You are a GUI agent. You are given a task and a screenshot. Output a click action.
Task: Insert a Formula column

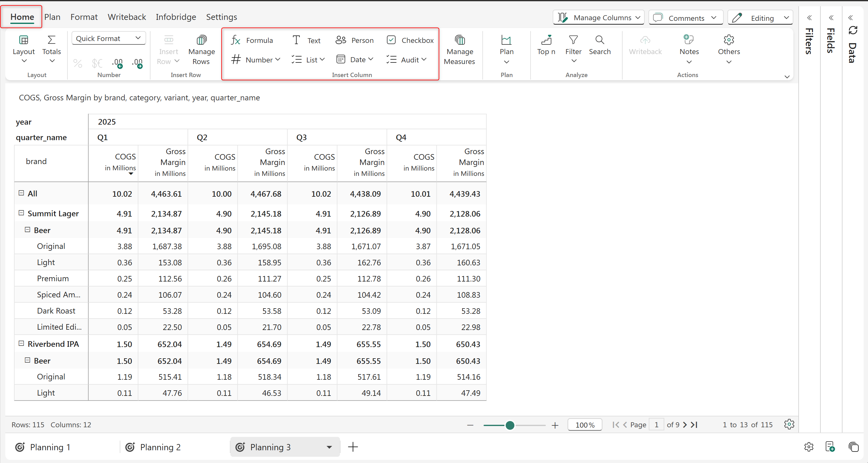point(252,40)
